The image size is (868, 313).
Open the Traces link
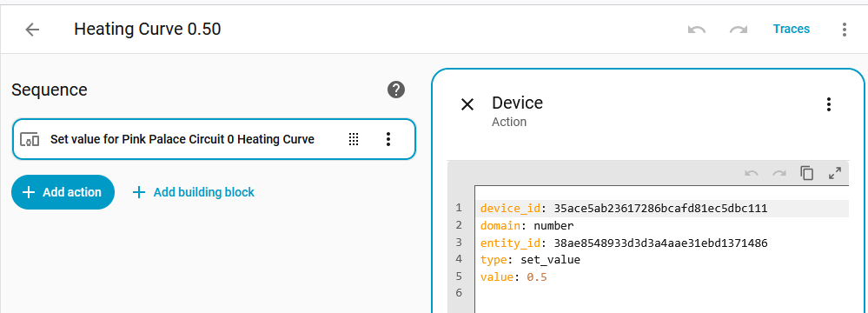coord(791,29)
